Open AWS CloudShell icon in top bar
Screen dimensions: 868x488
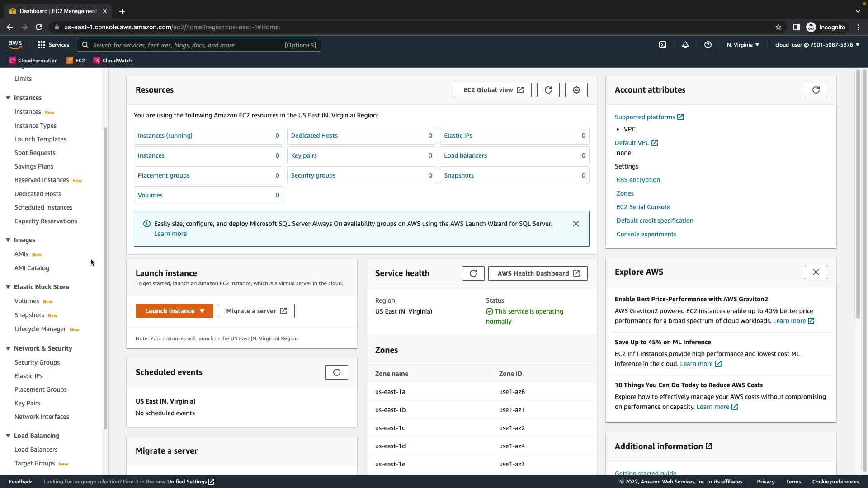663,45
